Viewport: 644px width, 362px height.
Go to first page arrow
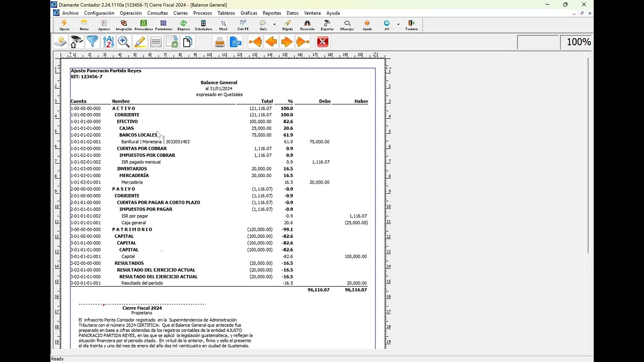(x=255, y=42)
